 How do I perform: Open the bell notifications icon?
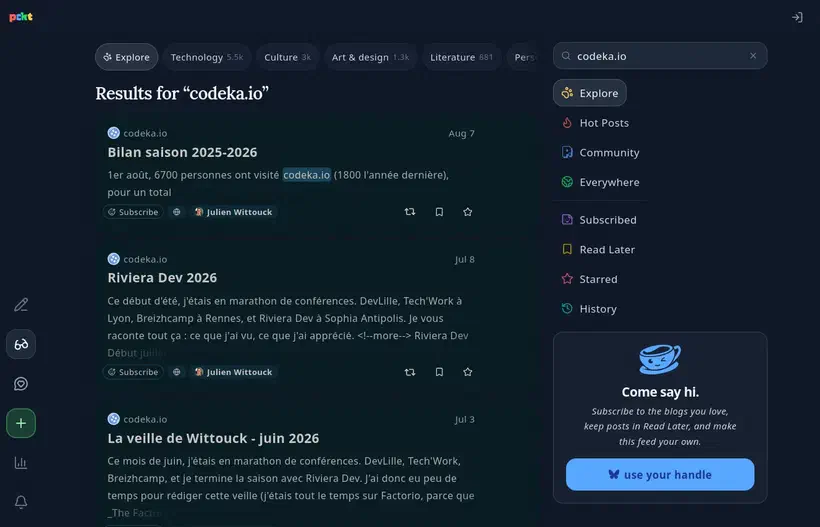(21, 502)
